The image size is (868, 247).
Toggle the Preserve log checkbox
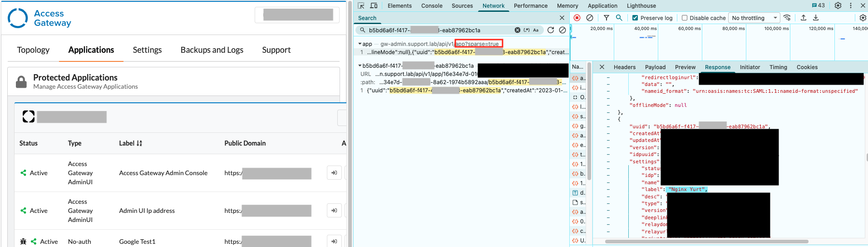click(x=635, y=18)
